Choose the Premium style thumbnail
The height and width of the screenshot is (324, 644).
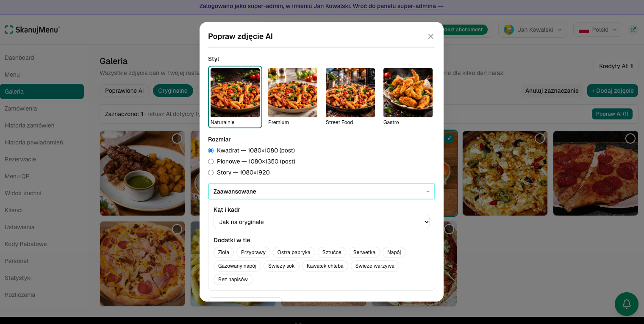tap(293, 97)
